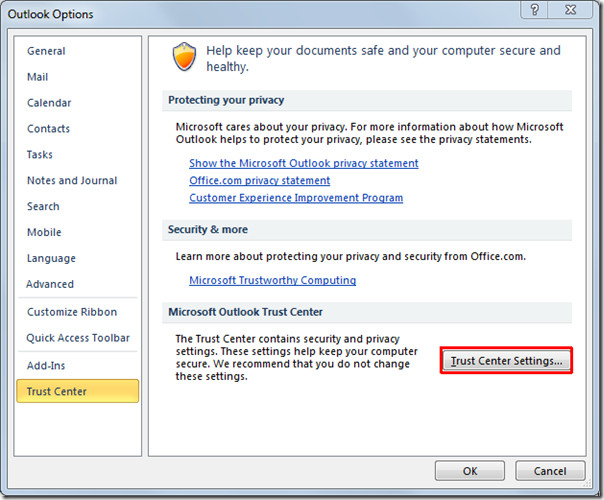
Task: Click the Protecting your privacy heading
Action: pyautogui.click(x=226, y=100)
